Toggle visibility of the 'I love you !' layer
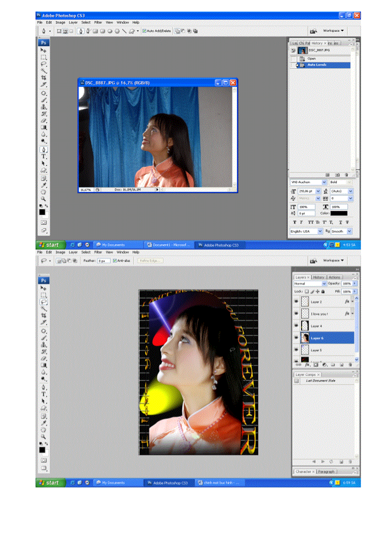 click(296, 313)
